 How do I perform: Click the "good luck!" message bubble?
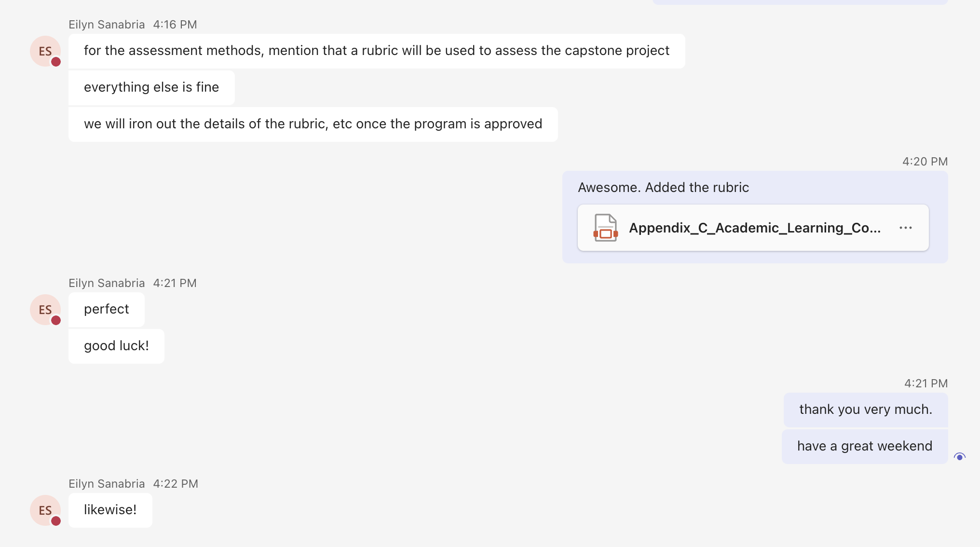116,346
